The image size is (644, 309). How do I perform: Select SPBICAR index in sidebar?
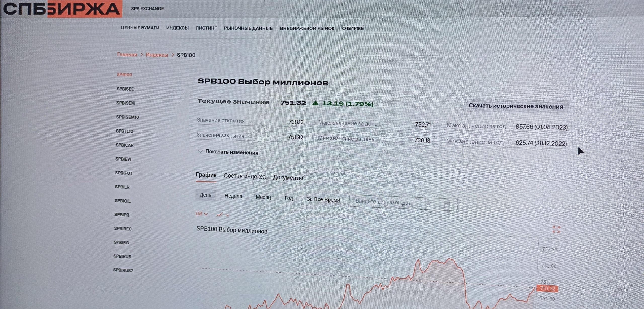(x=125, y=145)
